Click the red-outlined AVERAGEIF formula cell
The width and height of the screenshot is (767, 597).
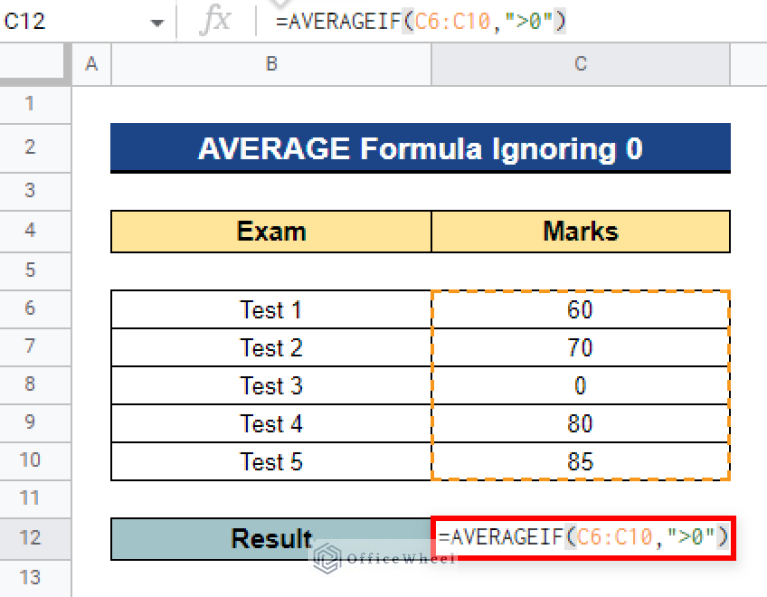click(x=582, y=538)
